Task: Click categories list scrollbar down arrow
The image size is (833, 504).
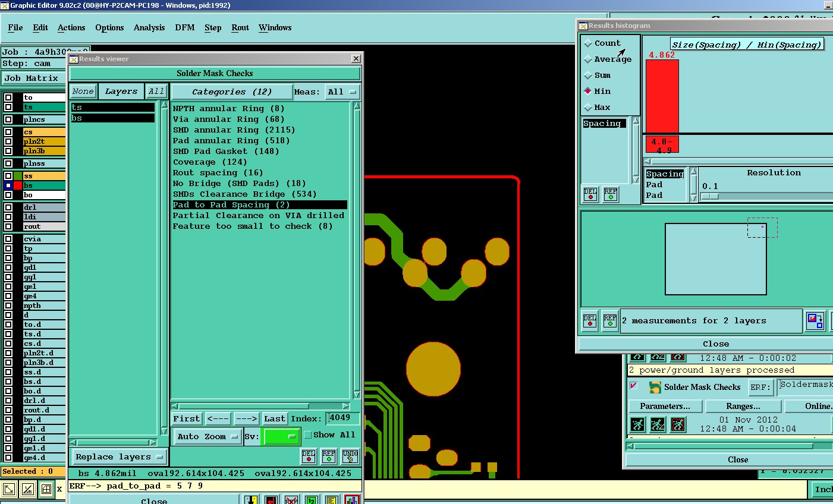Action: click(357, 395)
